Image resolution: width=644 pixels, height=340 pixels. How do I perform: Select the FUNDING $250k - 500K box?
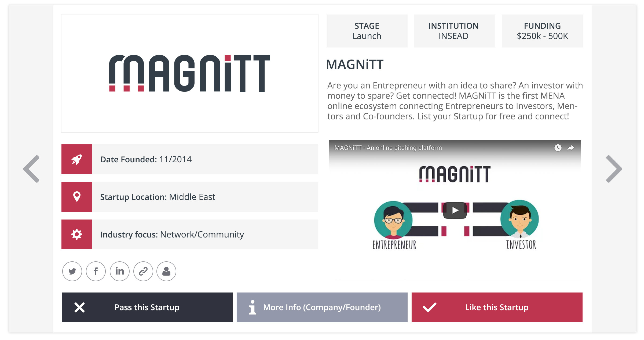(x=542, y=31)
